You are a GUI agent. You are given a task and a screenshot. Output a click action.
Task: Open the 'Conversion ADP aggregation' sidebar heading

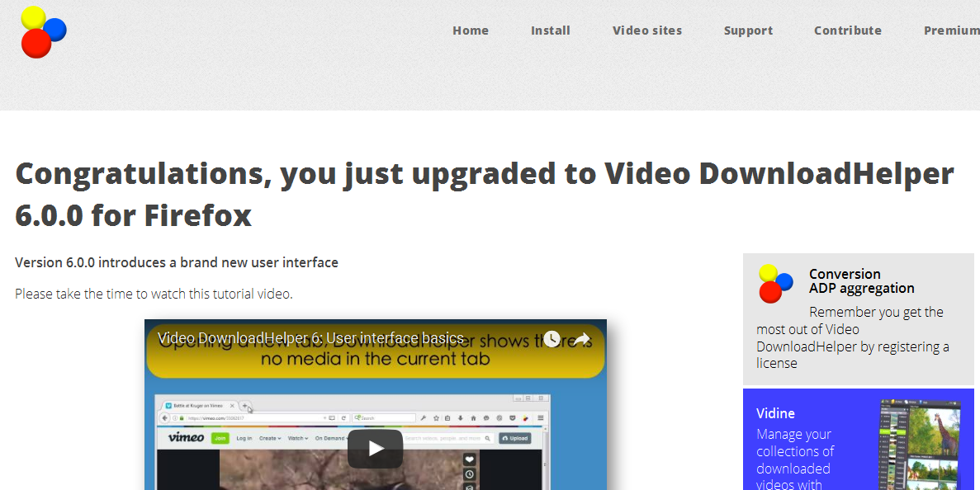tap(861, 281)
